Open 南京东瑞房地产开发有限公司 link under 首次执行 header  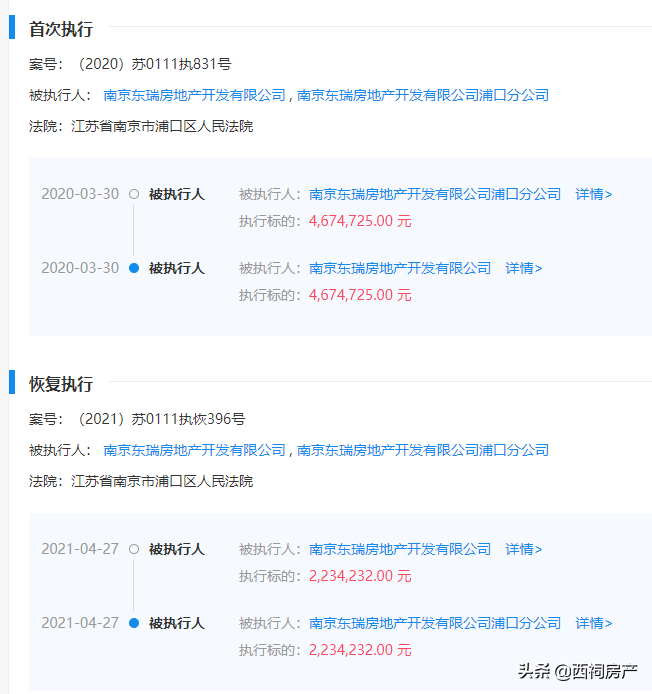[194, 95]
